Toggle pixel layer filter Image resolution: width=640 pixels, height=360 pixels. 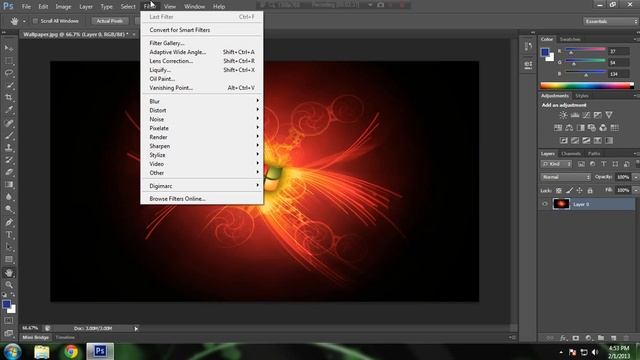tap(581, 164)
